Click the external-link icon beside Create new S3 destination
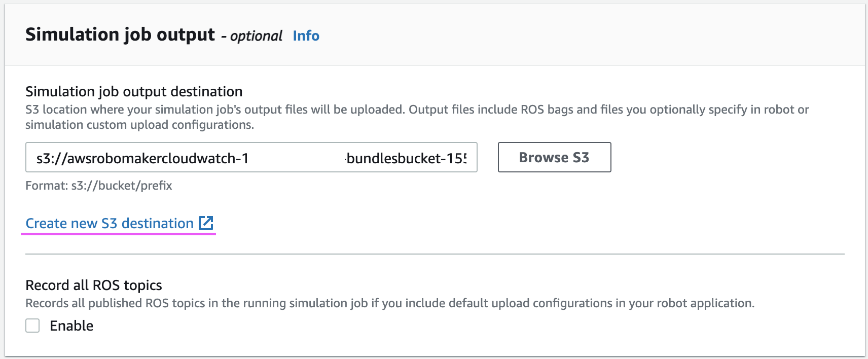Viewport: 868px width, 359px height. click(206, 223)
